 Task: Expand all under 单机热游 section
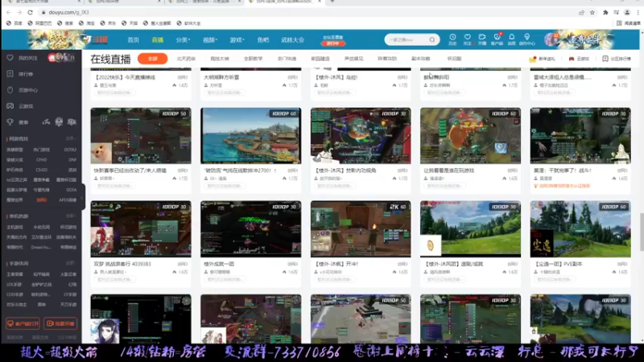(x=70, y=216)
